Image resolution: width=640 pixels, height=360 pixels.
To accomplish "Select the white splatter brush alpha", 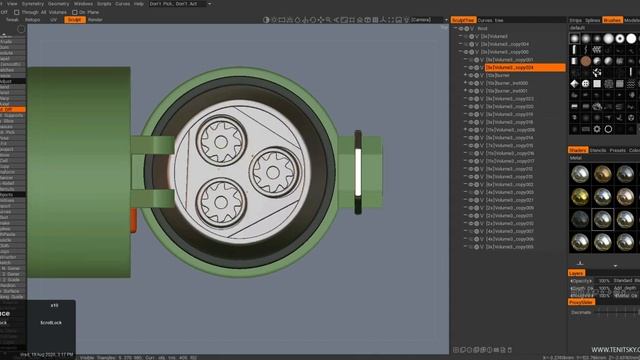I will point(597,73).
